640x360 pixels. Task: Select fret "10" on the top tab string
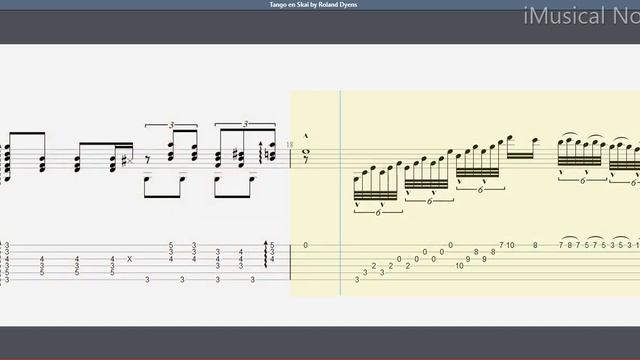[x=510, y=245]
